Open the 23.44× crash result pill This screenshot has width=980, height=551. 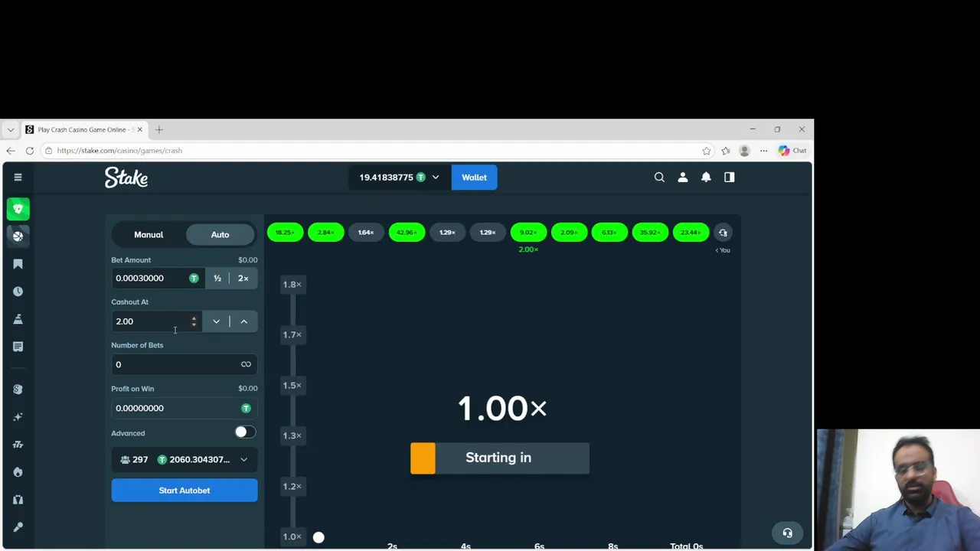[x=691, y=233]
